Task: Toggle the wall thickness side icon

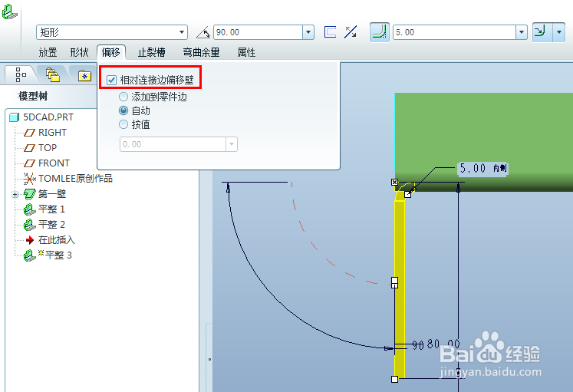Action: click(x=330, y=32)
